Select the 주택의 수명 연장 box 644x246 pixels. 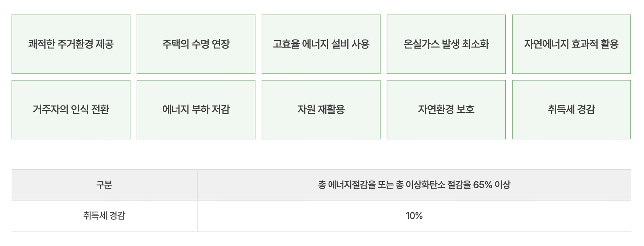(x=196, y=44)
